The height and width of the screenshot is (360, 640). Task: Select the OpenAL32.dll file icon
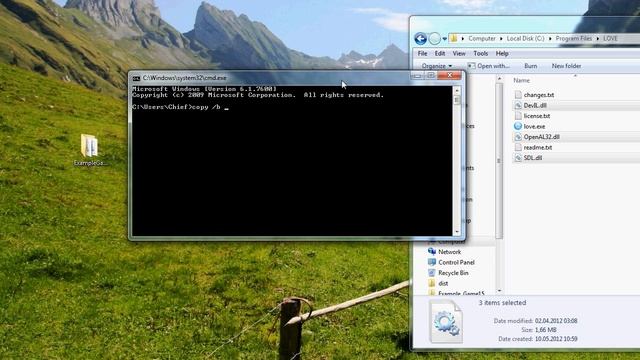[x=518, y=137]
